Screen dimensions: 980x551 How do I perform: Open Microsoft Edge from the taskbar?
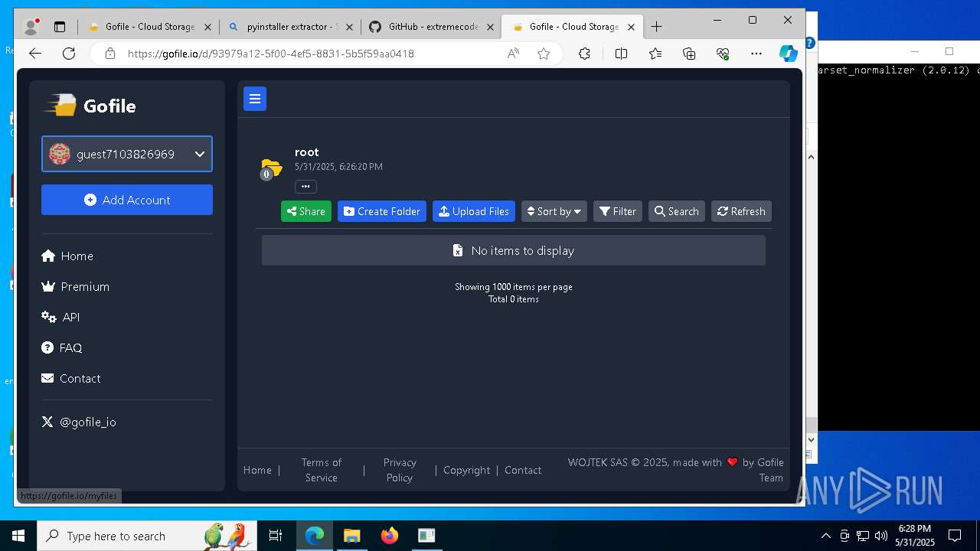pos(315,536)
